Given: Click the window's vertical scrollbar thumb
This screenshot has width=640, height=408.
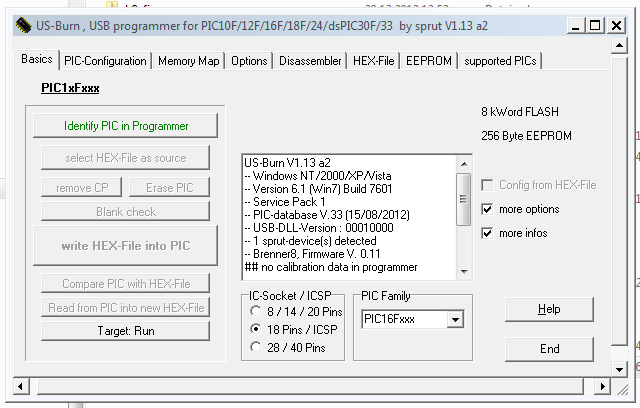Looking at the screenshot, I should click(619, 202).
